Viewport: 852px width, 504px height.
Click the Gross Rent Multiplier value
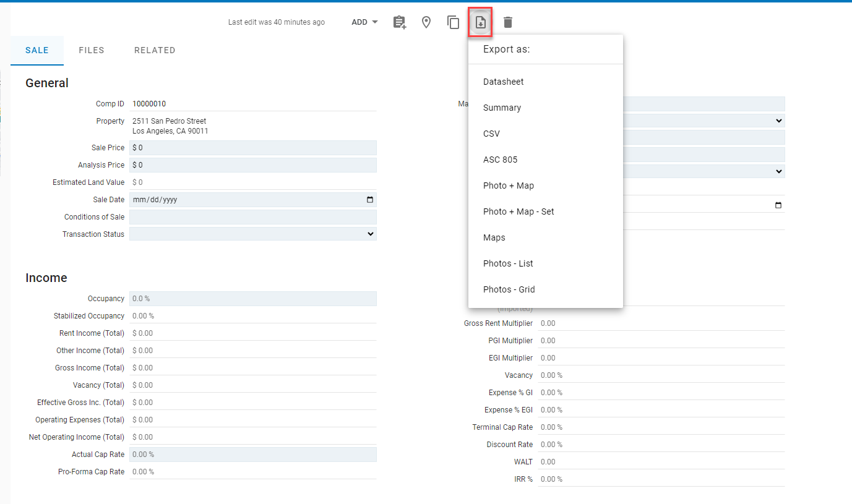pos(548,323)
